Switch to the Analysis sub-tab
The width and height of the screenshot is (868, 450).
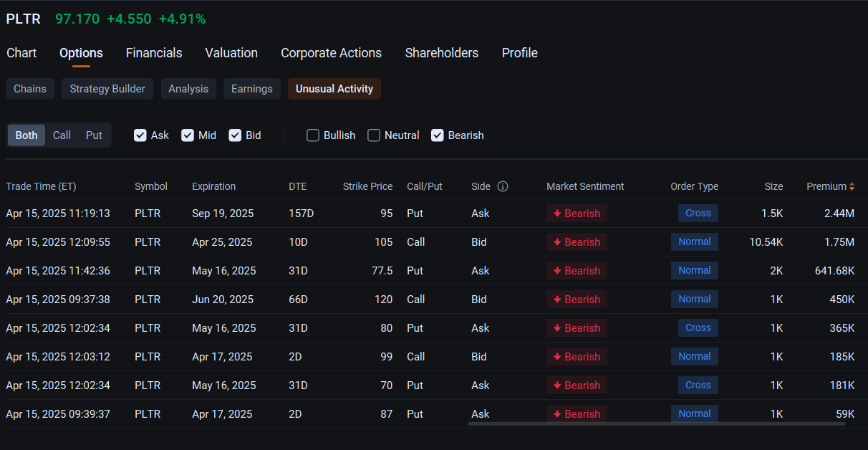[188, 89]
